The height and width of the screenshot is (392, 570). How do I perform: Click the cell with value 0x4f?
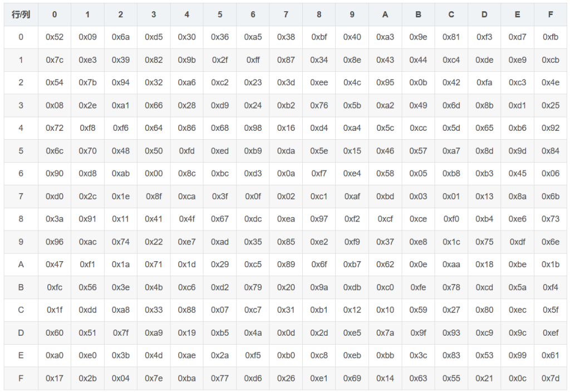(x=186, y=219)
